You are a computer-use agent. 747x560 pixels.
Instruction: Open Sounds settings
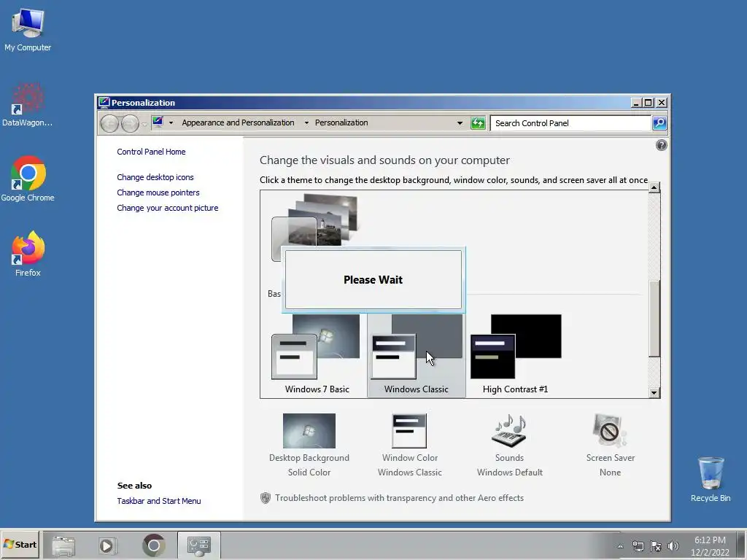pos(509,446)
